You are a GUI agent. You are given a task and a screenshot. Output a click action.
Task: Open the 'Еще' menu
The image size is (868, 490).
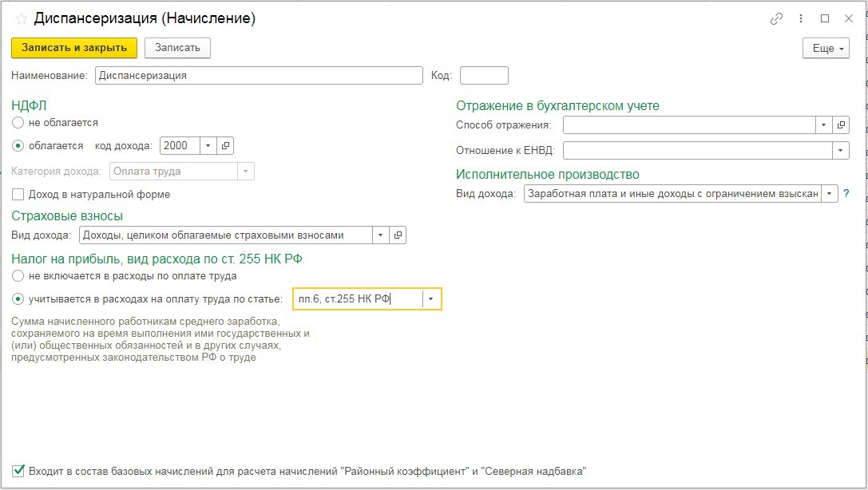[826, 49]
